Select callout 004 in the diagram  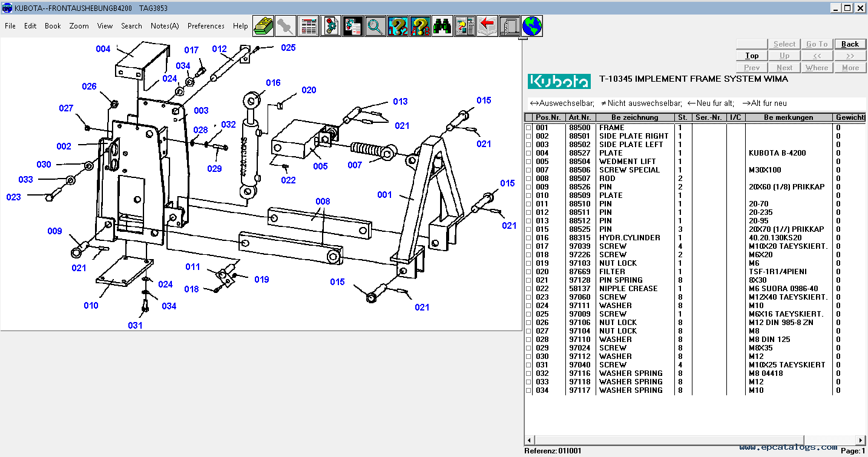(104, 49)
